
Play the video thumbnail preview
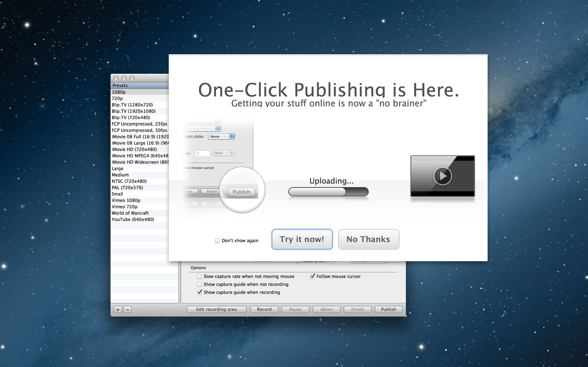442,176
